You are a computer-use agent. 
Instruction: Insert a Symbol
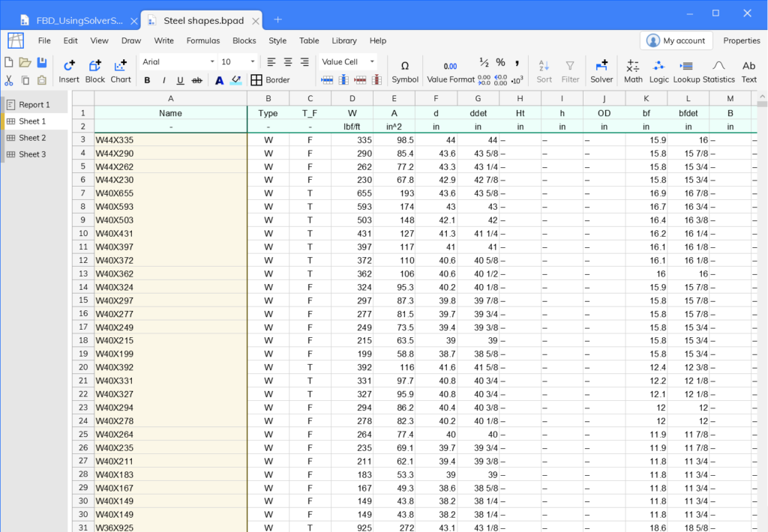pos(404,70)
